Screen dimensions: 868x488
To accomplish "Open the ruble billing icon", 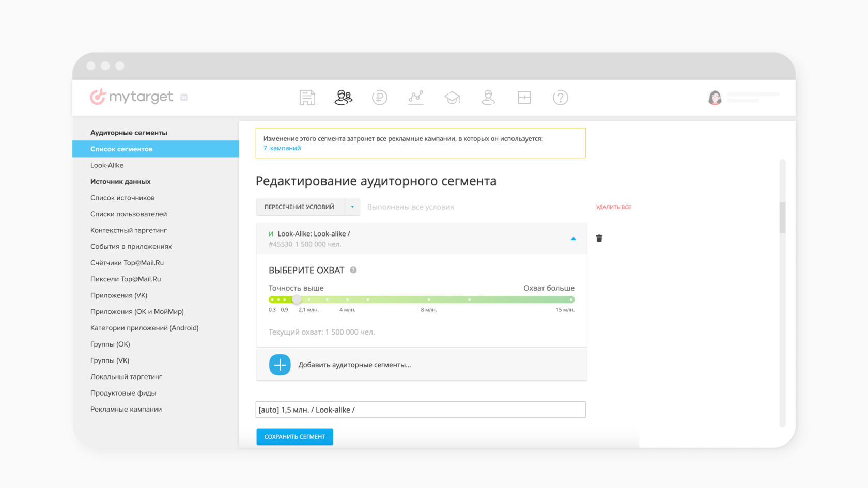I will click(380, 98).
